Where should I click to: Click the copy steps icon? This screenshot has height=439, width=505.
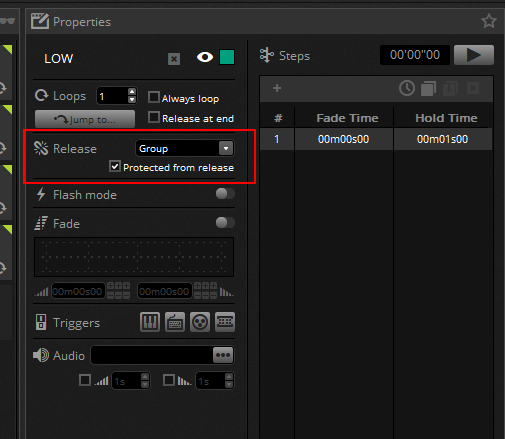428,89
